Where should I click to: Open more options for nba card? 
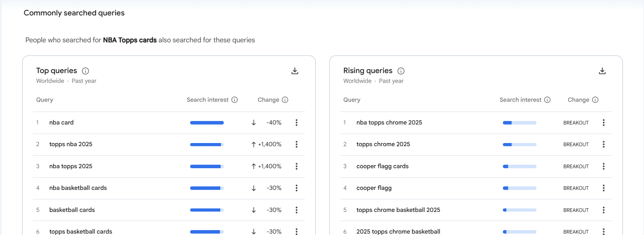(297, 122)
